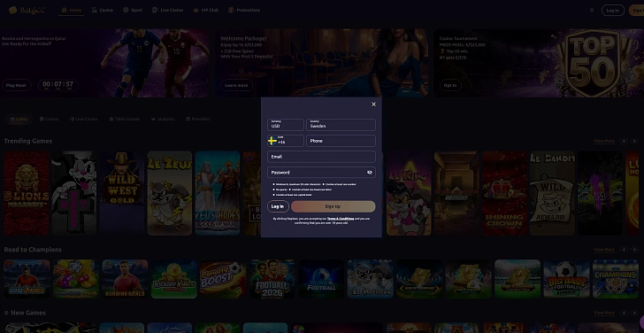Open the Football 2026 game

272,279
